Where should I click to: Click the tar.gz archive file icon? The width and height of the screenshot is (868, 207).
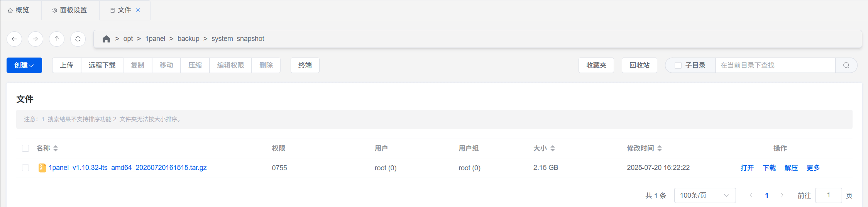point(42,168)
